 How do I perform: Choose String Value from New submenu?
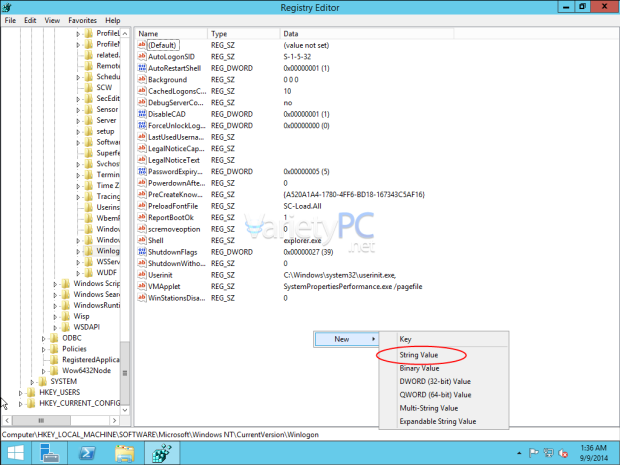coord(444,355)
